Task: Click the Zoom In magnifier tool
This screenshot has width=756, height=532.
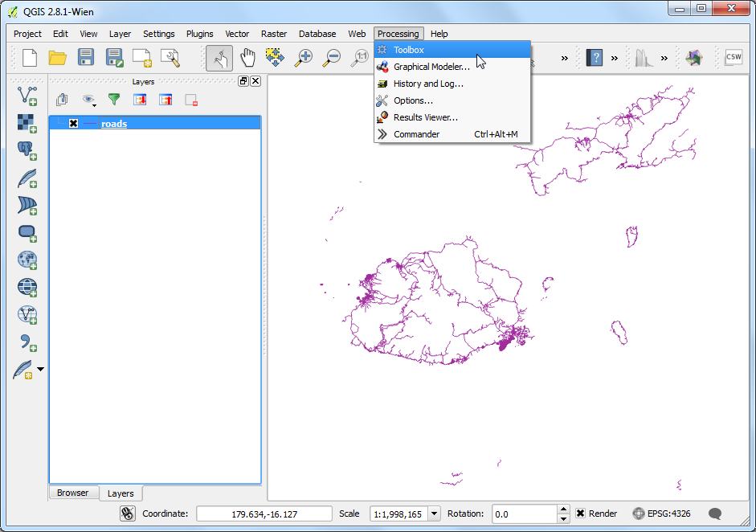Action: click(x=303, y=58)
